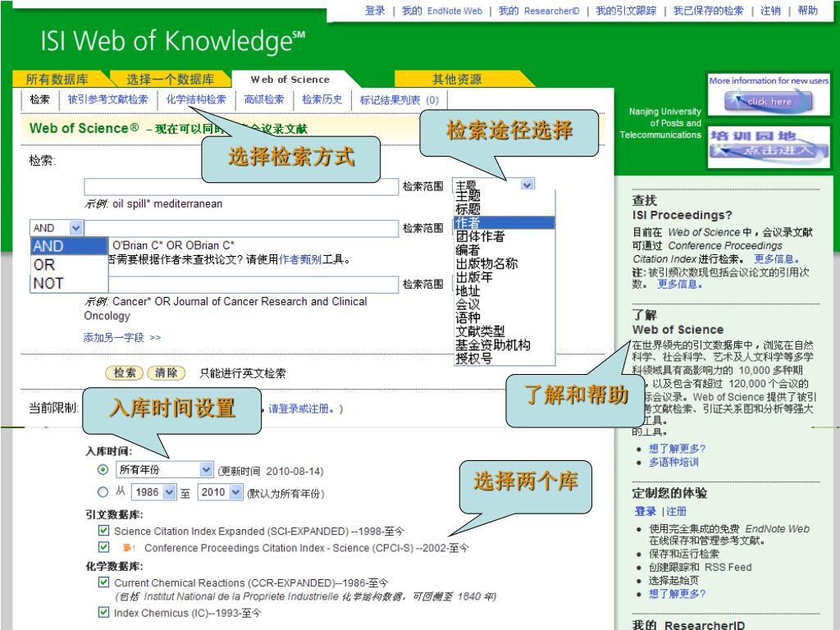
Task: Click the 多语种培训 link
Action: (x=674, y=462)
